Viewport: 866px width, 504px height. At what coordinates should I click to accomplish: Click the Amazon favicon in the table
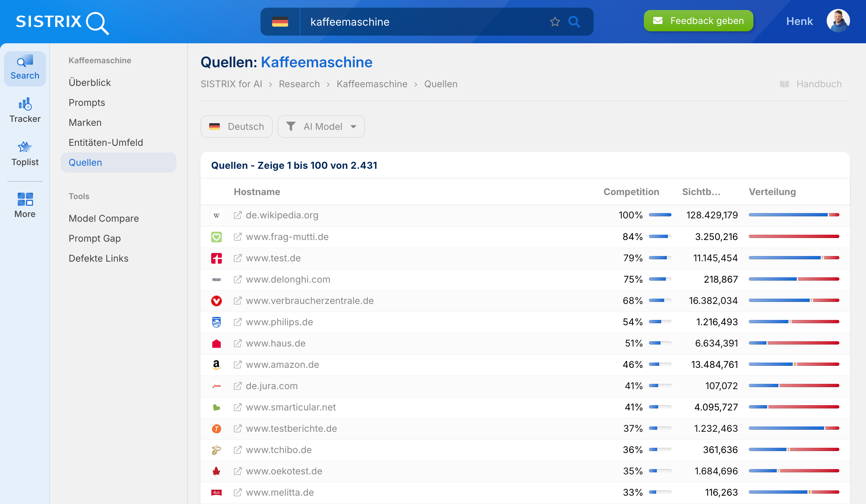pyautogui.click(x=217, y=365)
